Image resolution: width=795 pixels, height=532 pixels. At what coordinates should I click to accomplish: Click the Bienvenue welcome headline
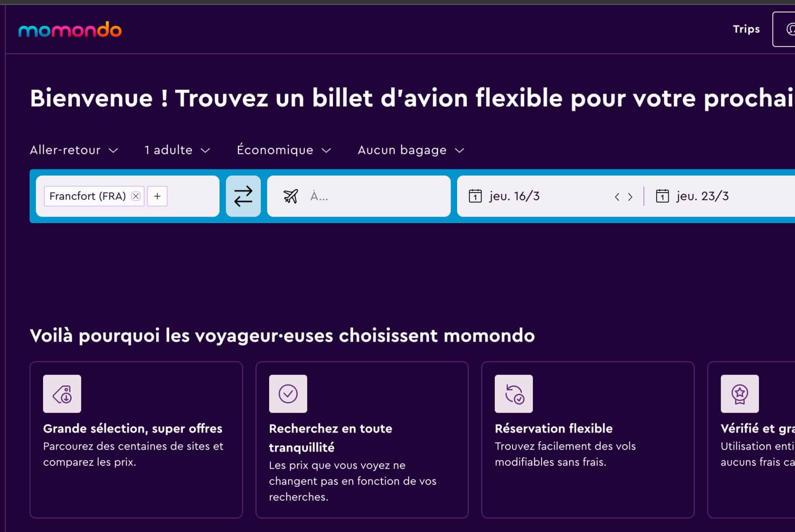412,99
